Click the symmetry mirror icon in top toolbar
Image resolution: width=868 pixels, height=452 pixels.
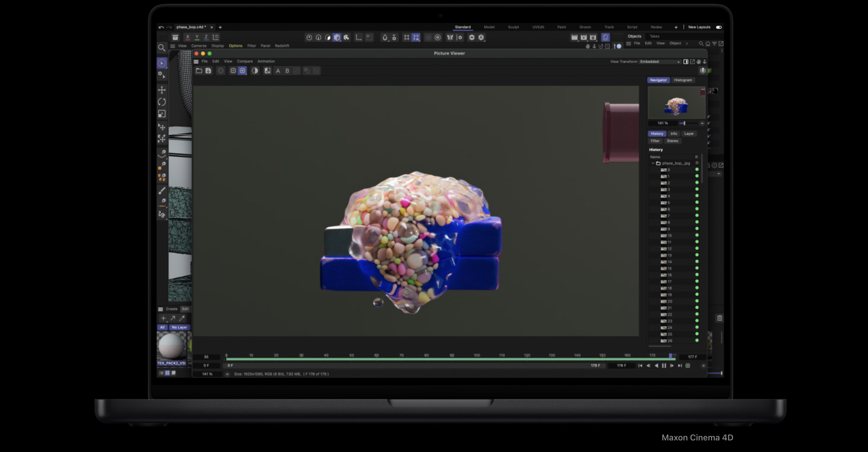pos(450,37)
